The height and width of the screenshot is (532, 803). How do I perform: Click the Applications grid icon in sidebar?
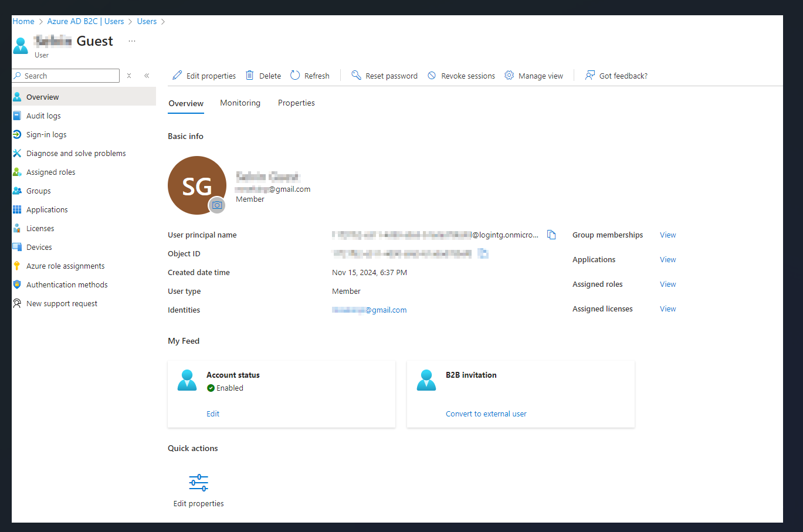click(x=17, y=209)
